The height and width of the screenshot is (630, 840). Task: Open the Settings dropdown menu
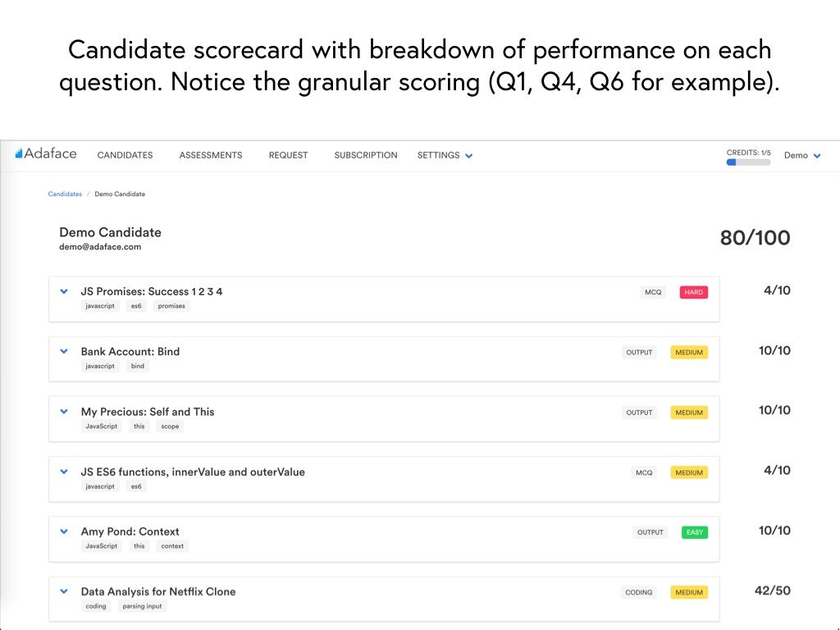click(445, 155)
